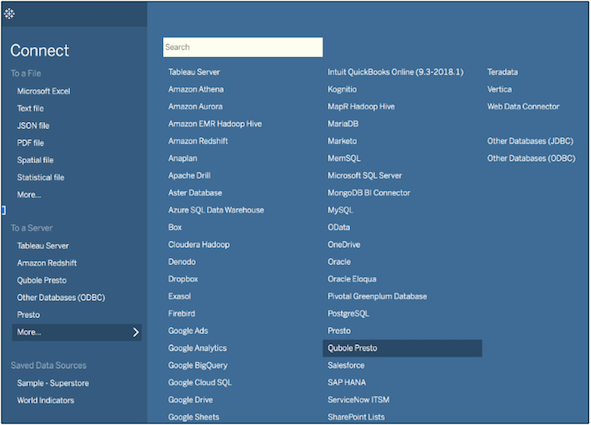Select Other Databases (JDBC) option
The width and height of the screenshot is (591, 425).
pos(530,141)
